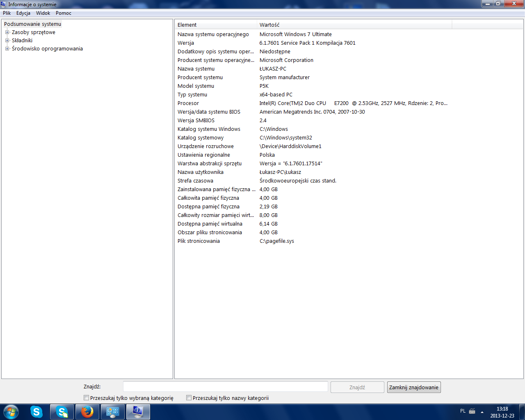This screenshot has width=525, height=420.
Task: Enable 'Przeszukaj tylko wybraną kategorię' checkbox
Action: click(x=86, y=398)
